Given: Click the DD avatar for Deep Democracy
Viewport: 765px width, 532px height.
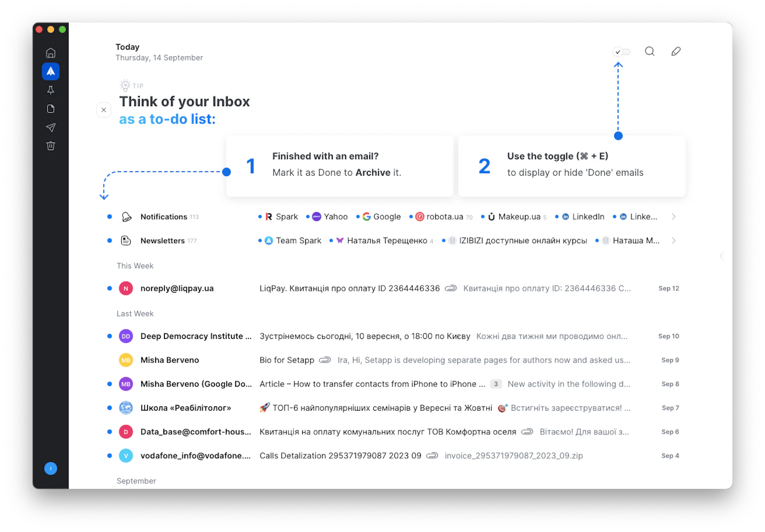Looking at the screenshot, I should pyautogui.click(x=126, y=336).
